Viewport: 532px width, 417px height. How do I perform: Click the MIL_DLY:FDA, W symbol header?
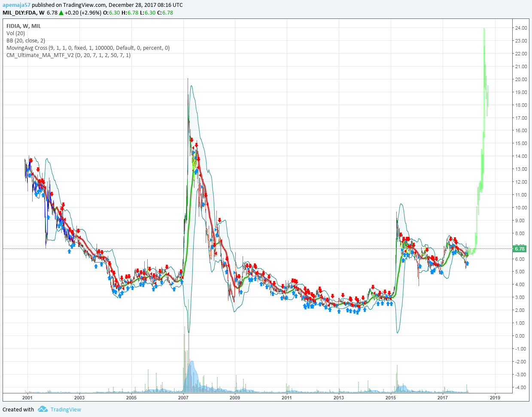24,13
